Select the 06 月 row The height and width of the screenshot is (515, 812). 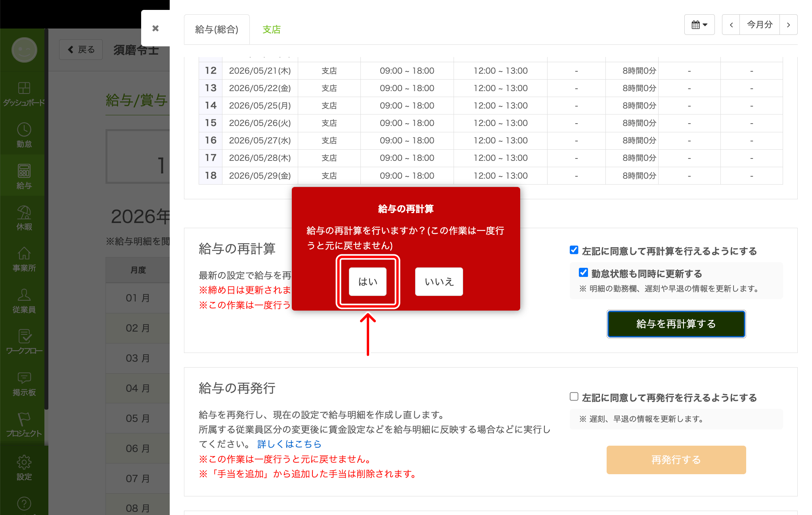(138, 448)
